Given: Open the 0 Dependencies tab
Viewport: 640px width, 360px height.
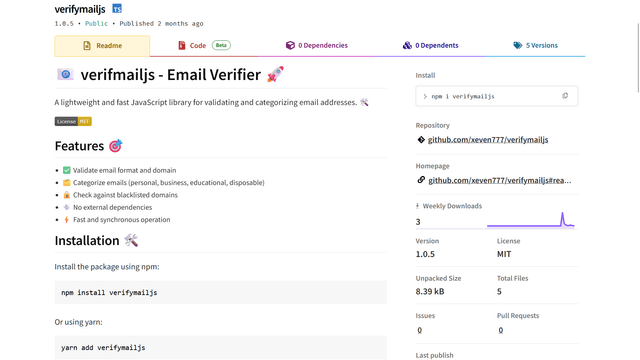Looking at the screenshot, I should click(317, 46).
